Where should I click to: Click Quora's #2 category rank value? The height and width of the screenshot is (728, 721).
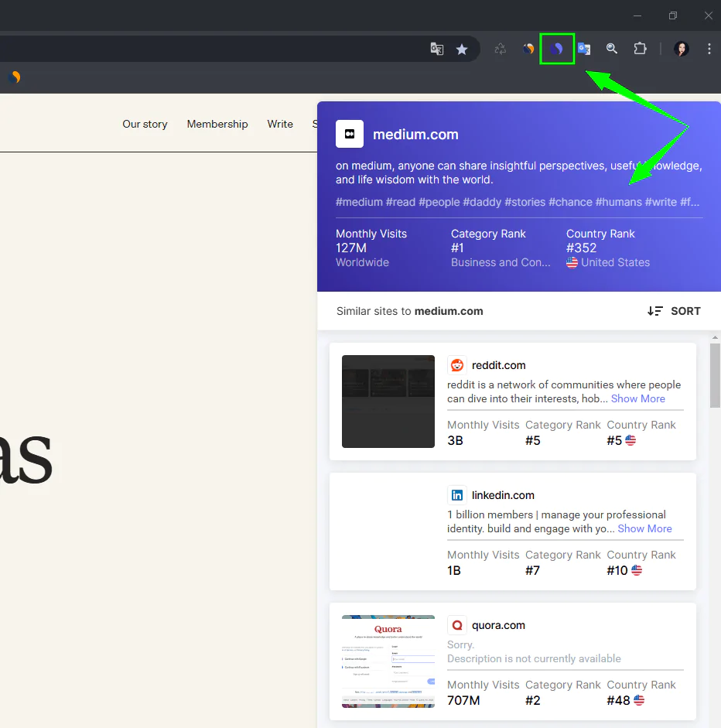[532, 701]
